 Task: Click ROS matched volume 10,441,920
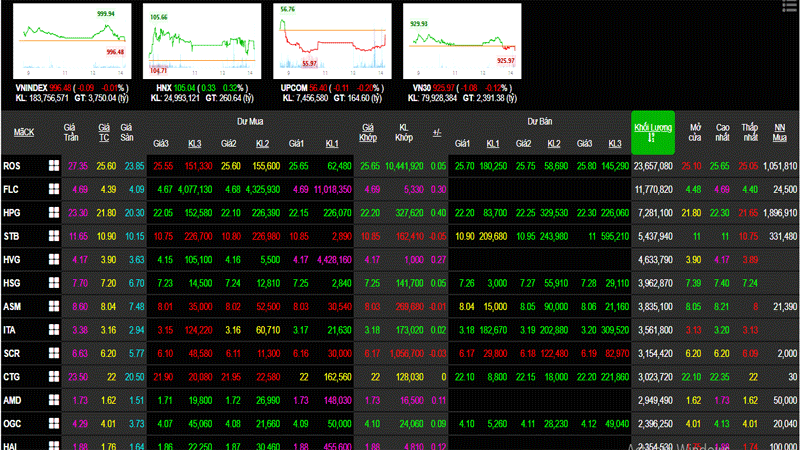point(404,166)
